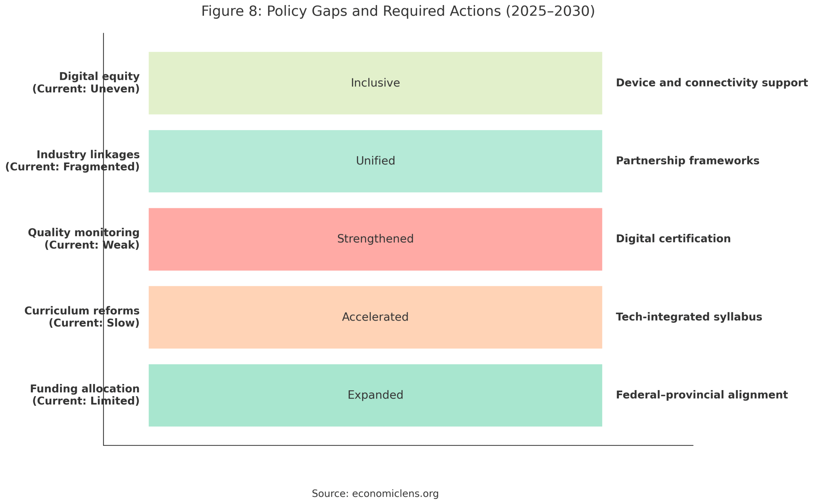Image resolution: width=813 pixels, height=504 pixels.
Task: Click Federal–provincial alignment annotation
Action: pyautogui.click(x=702, y=395)
